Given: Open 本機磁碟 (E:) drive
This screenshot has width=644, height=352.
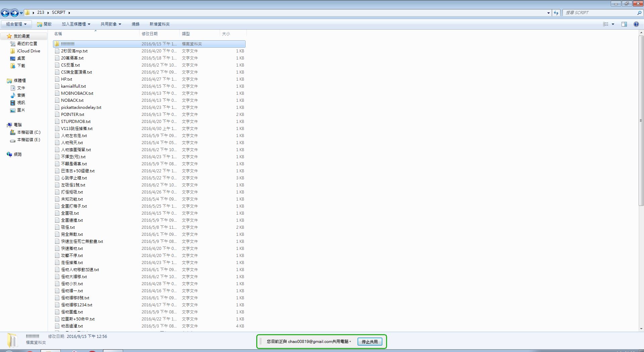Looking at the screenshot, I should point(29,140).
